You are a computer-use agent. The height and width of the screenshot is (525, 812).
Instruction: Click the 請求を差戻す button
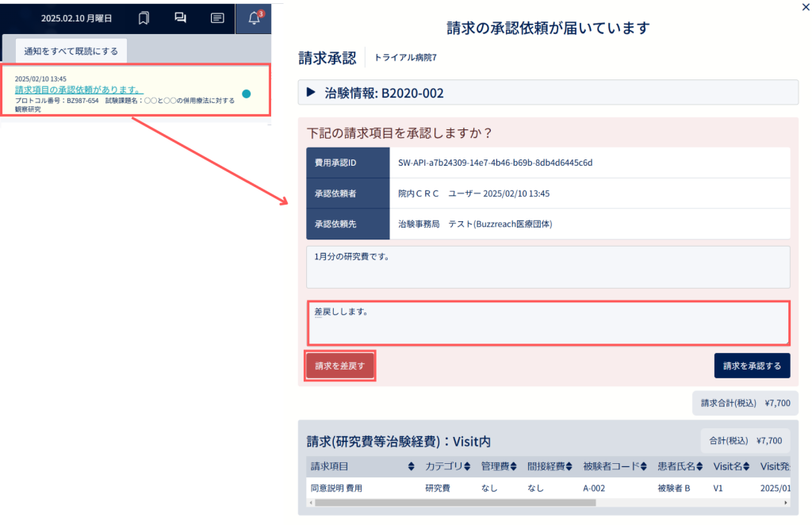pyautogui.click(x=339, y=366)
